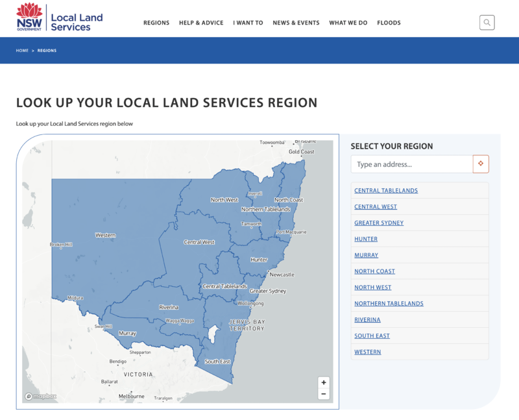The image size is (519, 420).
Task: Open the FLOODS menu
Action: click(x=389, y=23)
